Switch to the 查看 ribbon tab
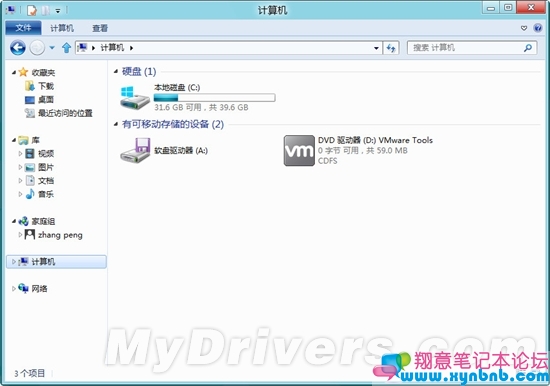This screenshot has height=386, width=550. pyautogui.click(x=100, y=28)
